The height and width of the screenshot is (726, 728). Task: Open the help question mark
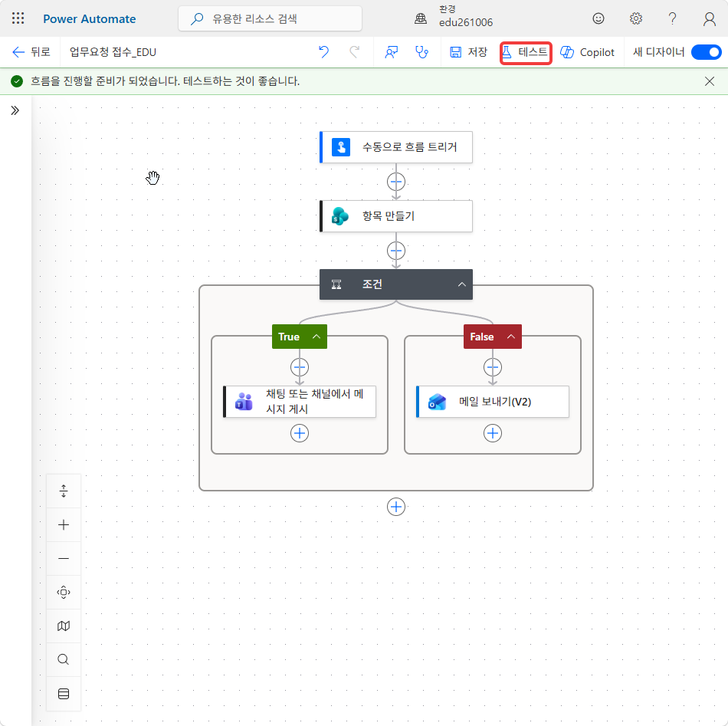click(672, 18)
